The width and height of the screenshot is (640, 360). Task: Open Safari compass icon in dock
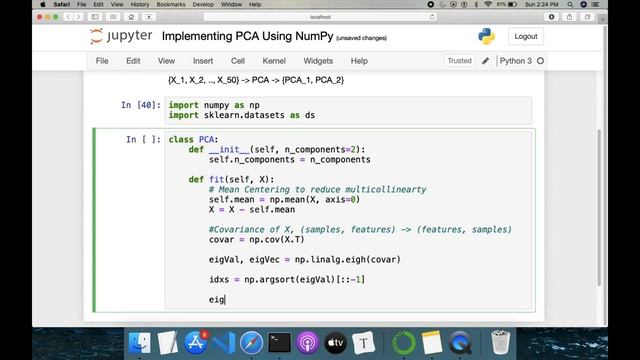coord(251,342)
